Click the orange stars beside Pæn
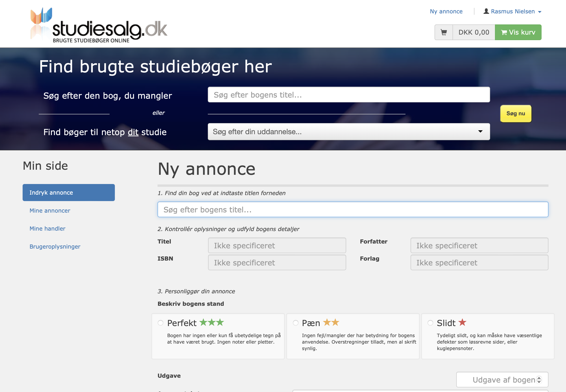Image resolution: width=566 pixels, height=392 pixels. pos(331,322)
